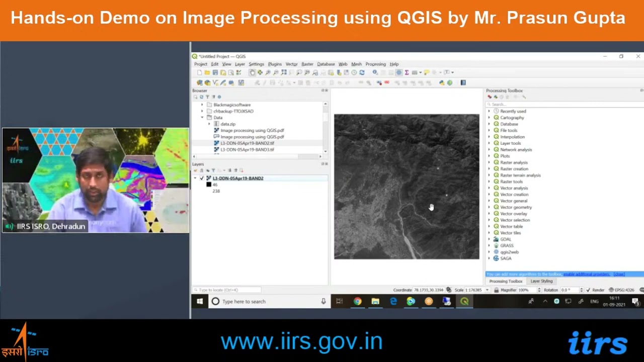This screenshot has height=362, width=644.
Task: Expand the Vector geometry toolbox group
Action: 489,207
